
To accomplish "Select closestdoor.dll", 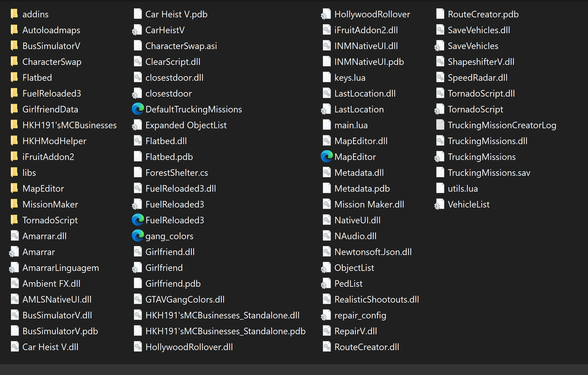I will (x=168, y=77).
